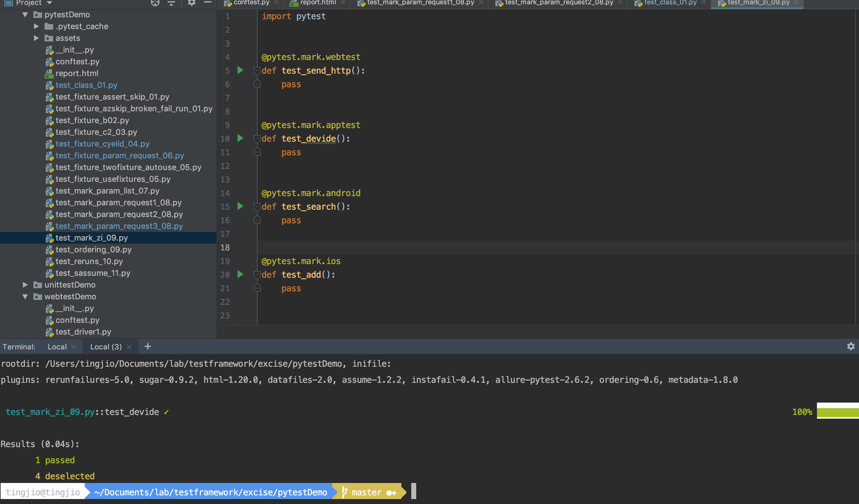Fold the test_search function definition
This screenshot has height=504, width=859.
coord(257,207)
